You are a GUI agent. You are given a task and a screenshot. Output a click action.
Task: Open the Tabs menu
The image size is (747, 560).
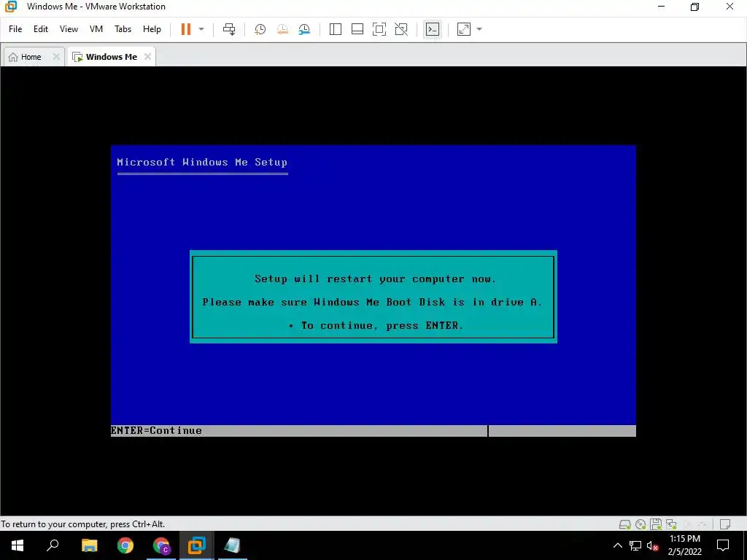coord(123,29)
